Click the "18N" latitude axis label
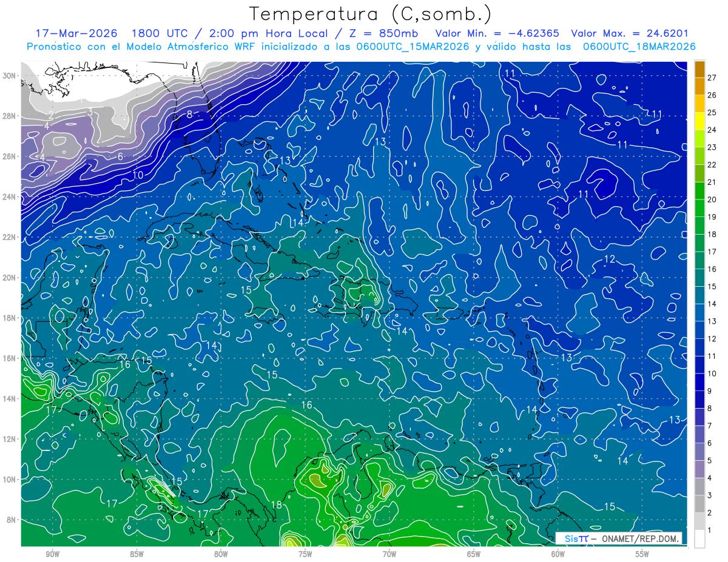The height and width of the screenshot is (562, 728). (10, 318)
